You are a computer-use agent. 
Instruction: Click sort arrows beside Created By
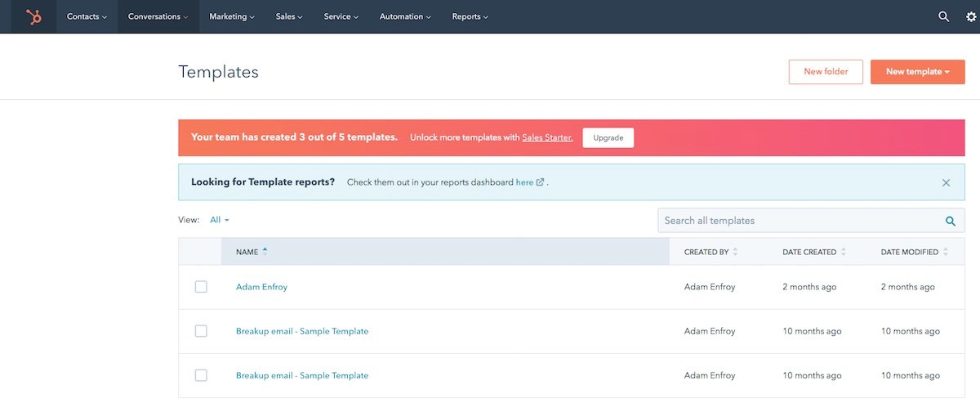(735, 252)
